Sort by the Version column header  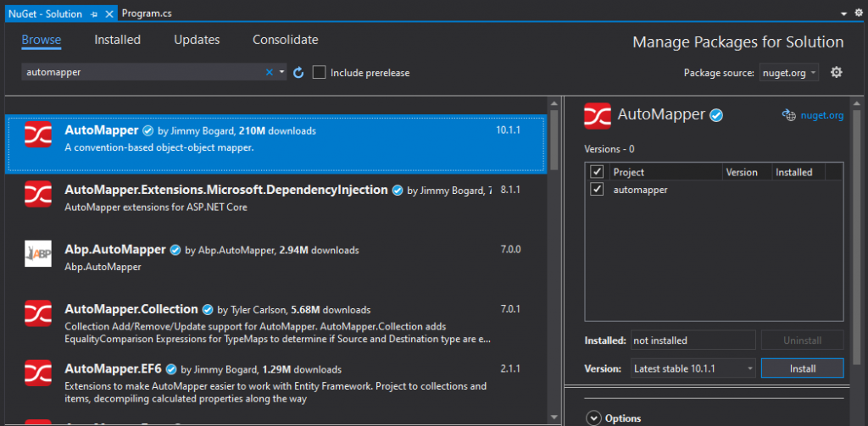[x=747, y=172]
